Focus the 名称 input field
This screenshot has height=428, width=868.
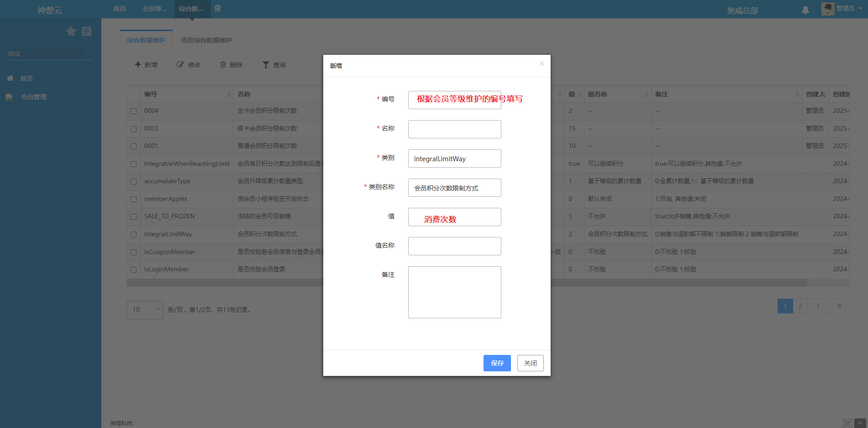[x=455, y=129]
